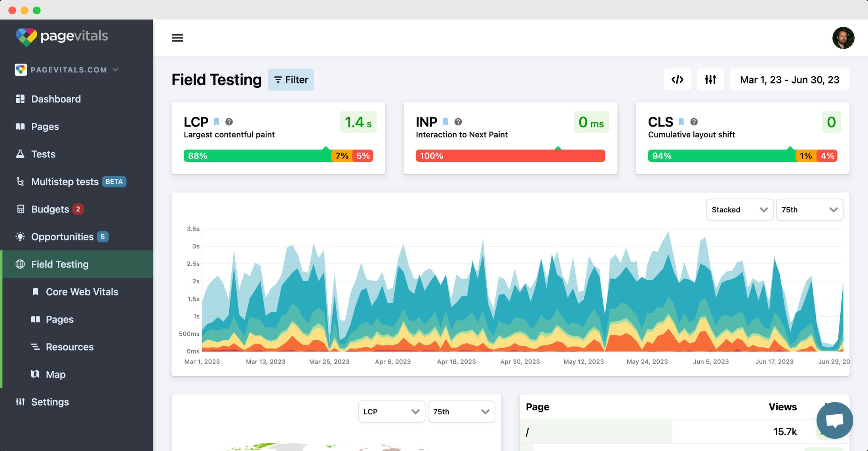Click the user profile avatar
Image resolution: width=868 pixels, height=451 pixels.
(x=843, y=38)
